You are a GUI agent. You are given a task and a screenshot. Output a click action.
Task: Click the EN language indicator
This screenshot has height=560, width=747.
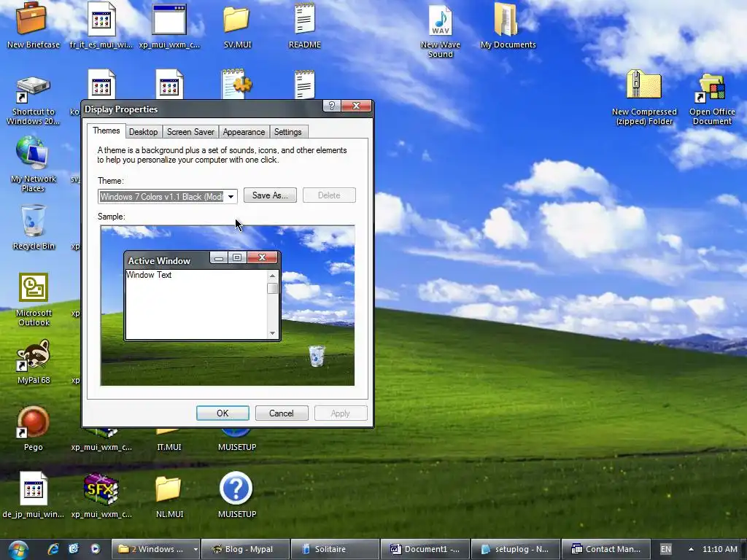tap(665, 549)
